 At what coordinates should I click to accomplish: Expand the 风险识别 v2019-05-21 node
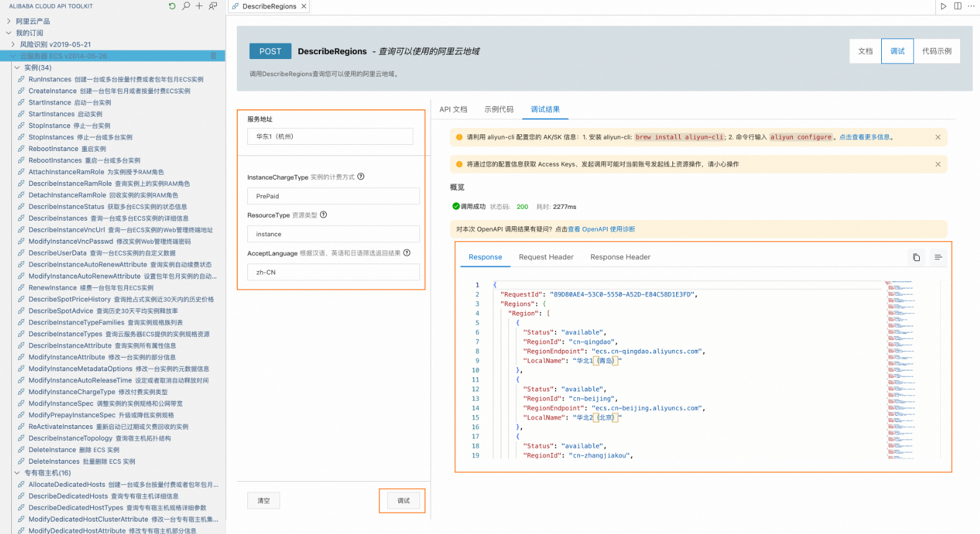(13, 45)
